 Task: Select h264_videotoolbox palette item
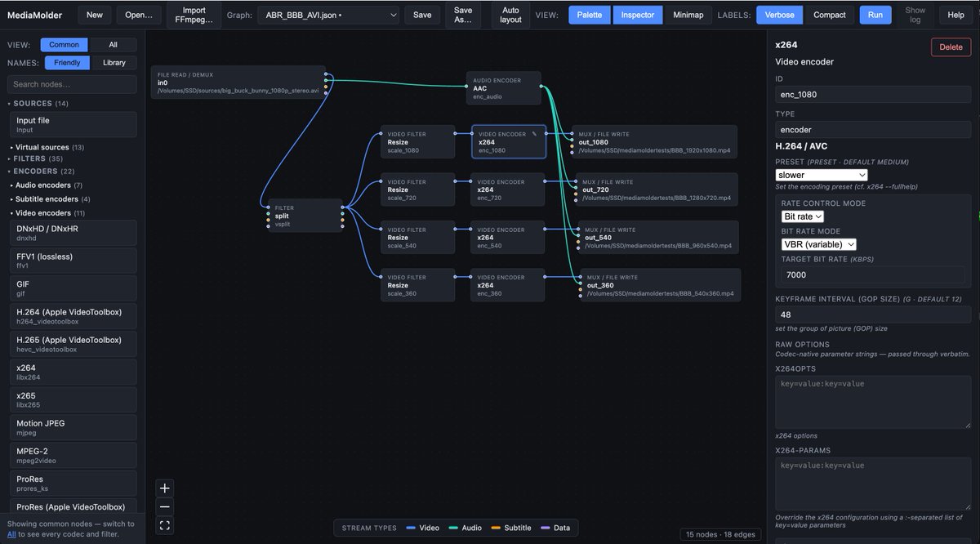point(73,316)
